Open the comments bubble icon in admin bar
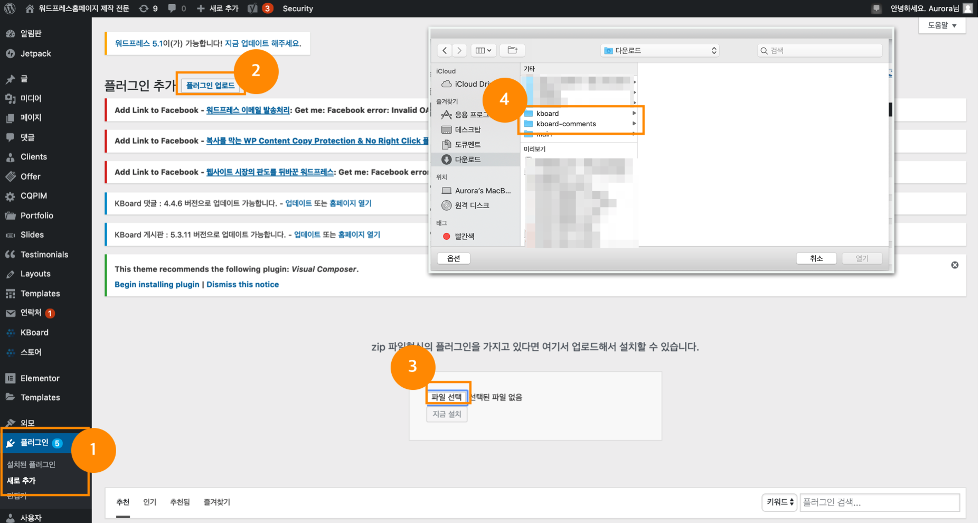 pos(176,8)
